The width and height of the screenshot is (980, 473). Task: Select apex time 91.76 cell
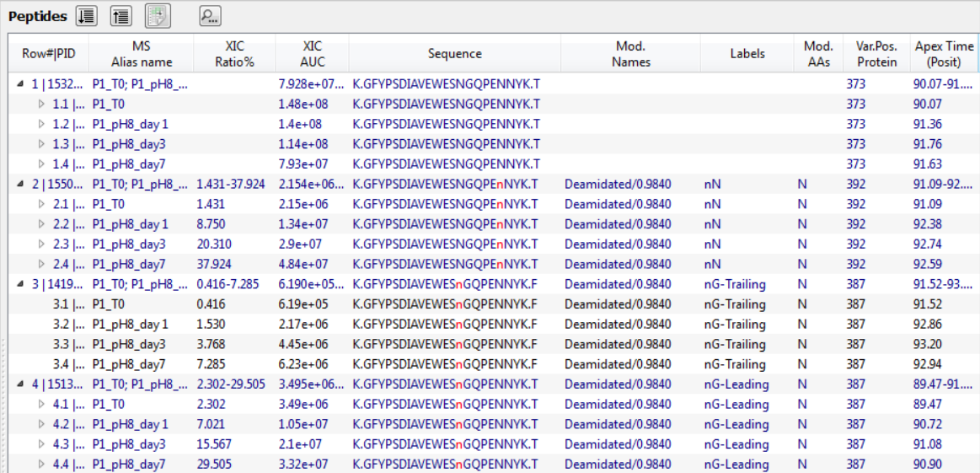927,144
